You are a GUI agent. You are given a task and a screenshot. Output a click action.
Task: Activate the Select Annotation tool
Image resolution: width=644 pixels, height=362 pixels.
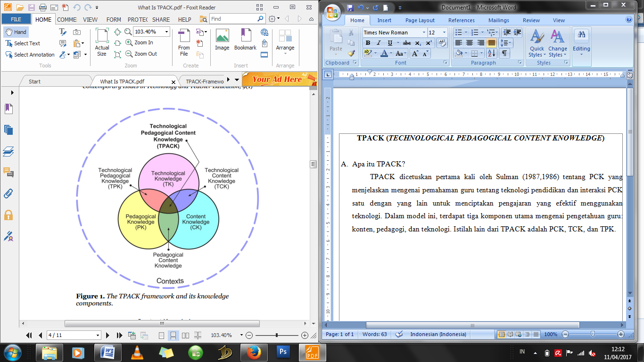[x=30, y=55]
